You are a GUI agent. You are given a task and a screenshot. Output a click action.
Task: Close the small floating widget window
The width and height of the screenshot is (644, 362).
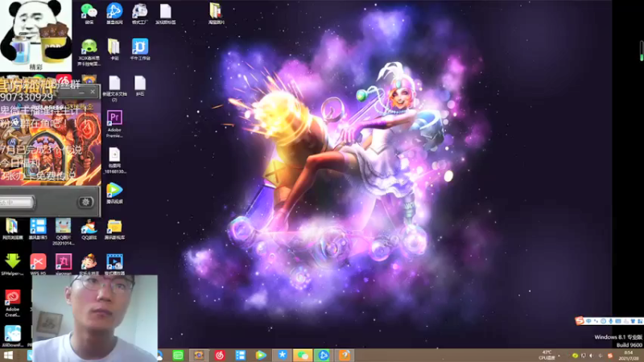[93, 92]
